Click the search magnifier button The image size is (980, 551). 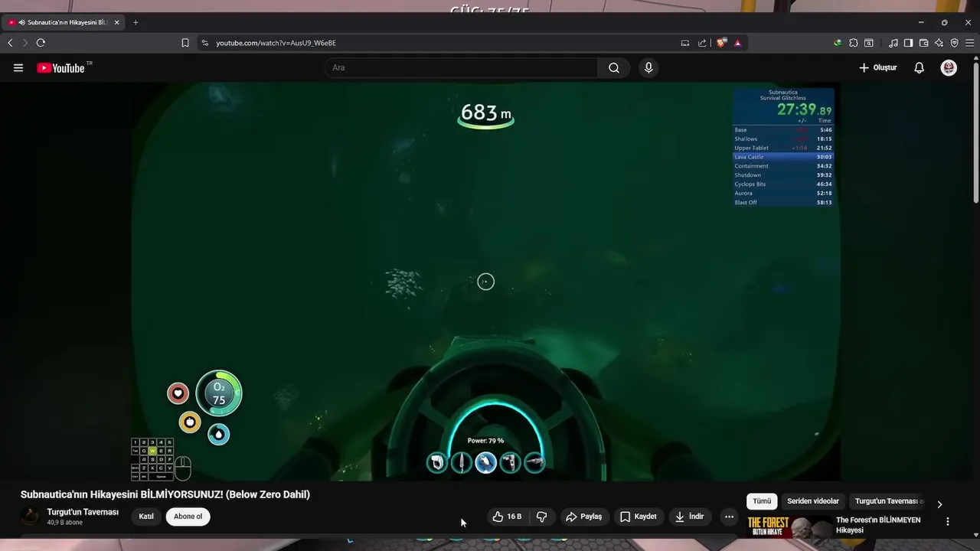click(x=614, y=67)
